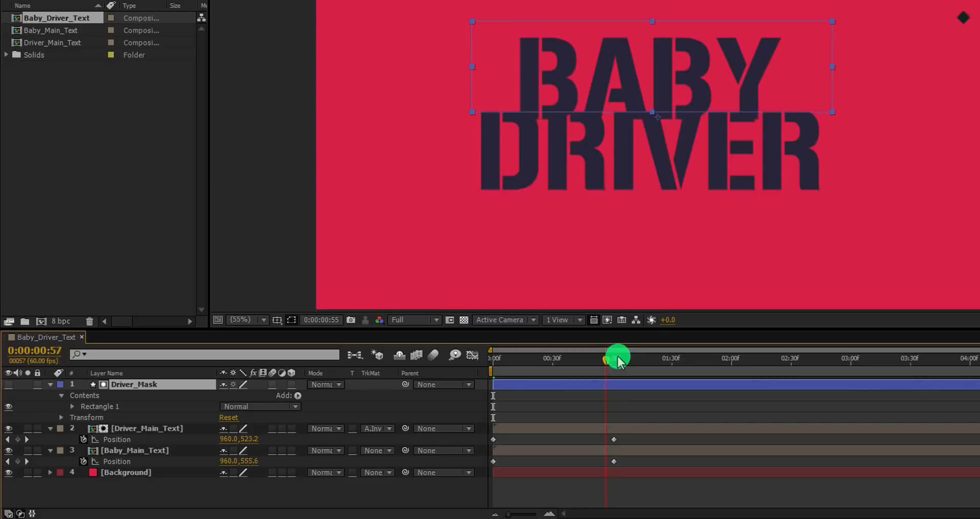Enable frame blending for all layers
The image size is (980, 519).
pos(416,355)
